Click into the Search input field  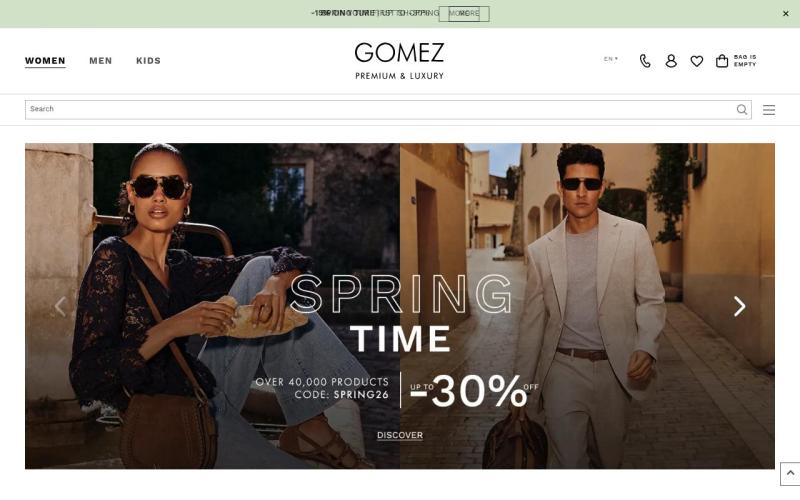point(380,110)
